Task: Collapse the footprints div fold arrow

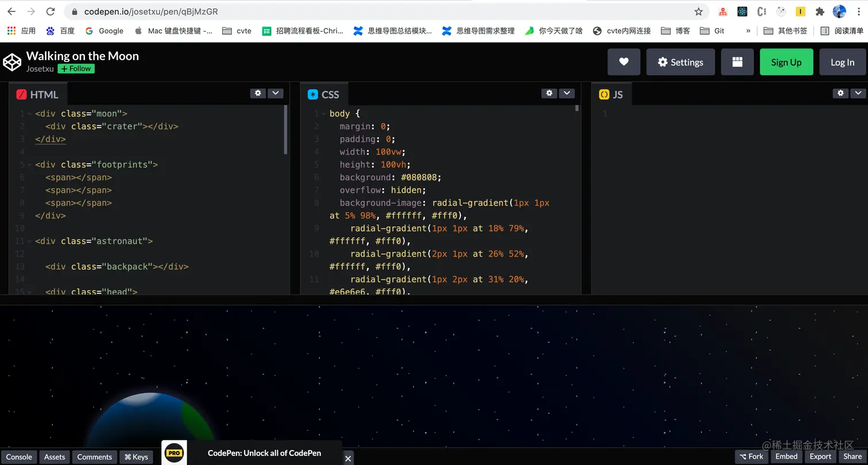Action: (29, 165)
